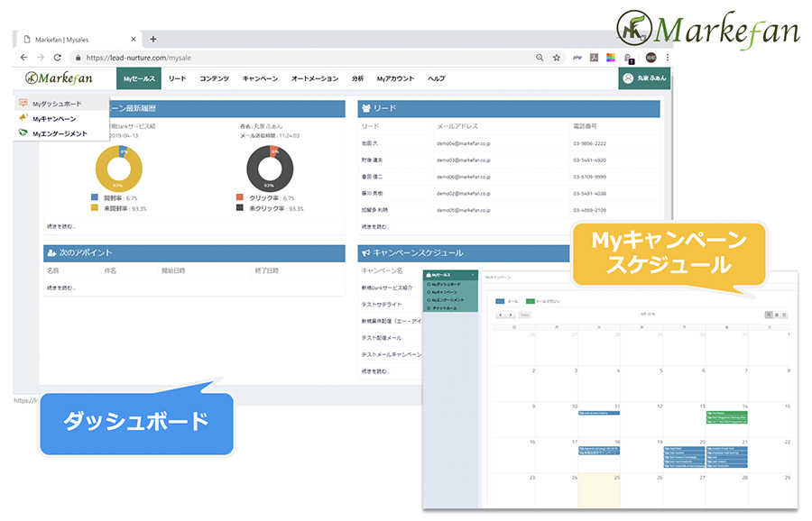The height and width of the screenshot is (521, 812).
Task: Click the handshake icon beside Myエンゲージメント
Action: coord(23,133)
